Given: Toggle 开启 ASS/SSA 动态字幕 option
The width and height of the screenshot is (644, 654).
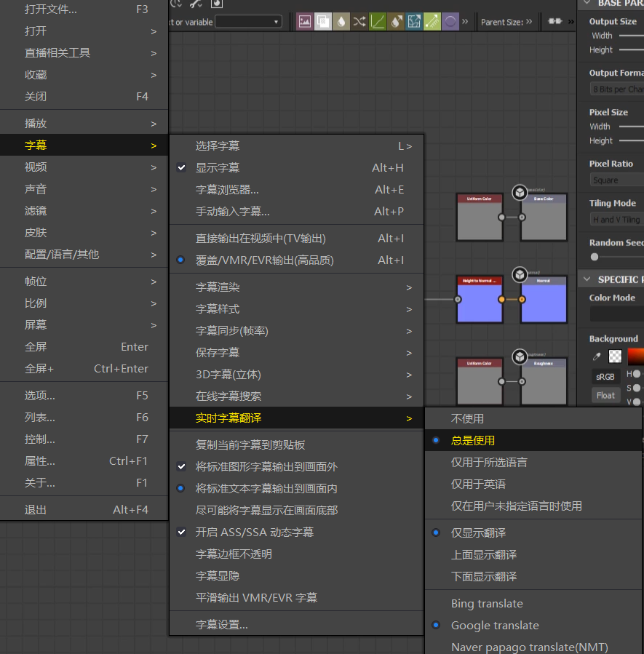Looking at the screenshot, I should tap(254, 533).
